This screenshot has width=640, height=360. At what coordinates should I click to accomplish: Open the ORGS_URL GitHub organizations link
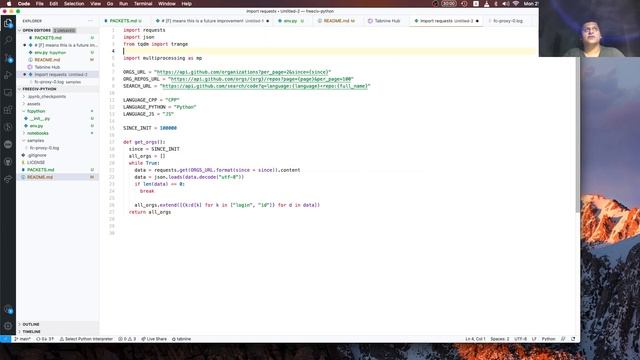[x=242, y=72]
